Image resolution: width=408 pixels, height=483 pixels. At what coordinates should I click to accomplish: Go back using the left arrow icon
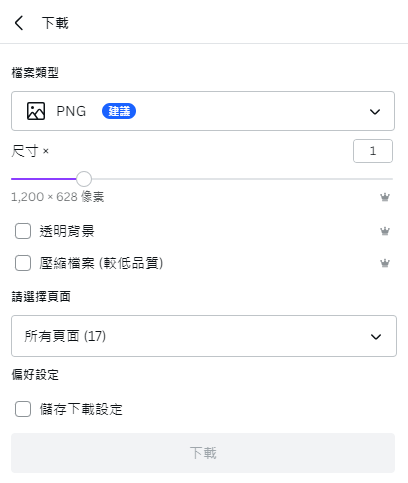19,23
